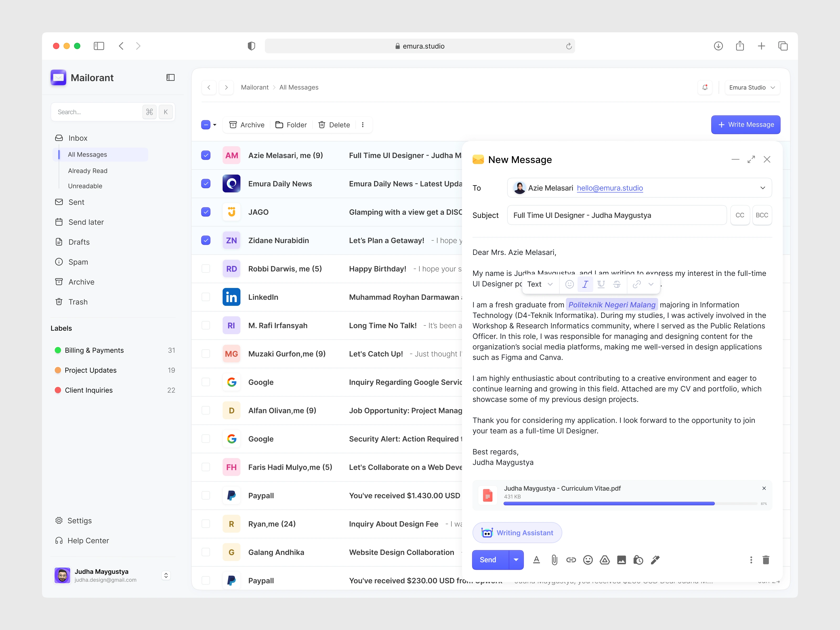The width and height of the screenshot is (840, 630).
Task: Open the Sent folder
Action: click(70, 202)
